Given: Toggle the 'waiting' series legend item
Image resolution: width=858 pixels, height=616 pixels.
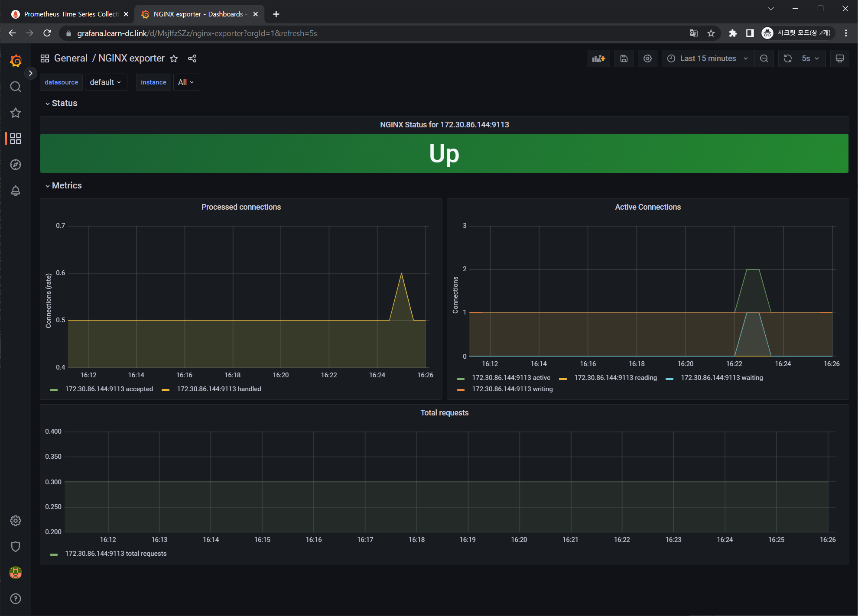Looking at the screenshot, I should [x=721, y=378].
